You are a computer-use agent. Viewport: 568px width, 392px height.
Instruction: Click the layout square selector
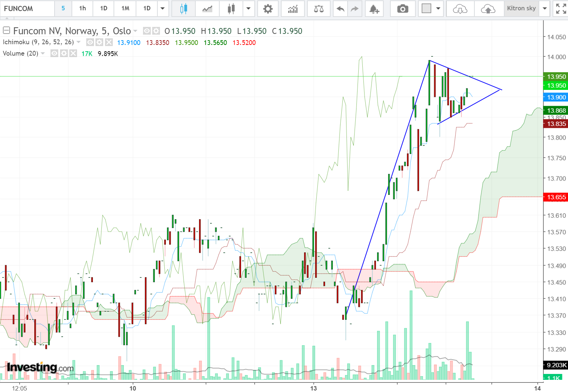[426, 8]
